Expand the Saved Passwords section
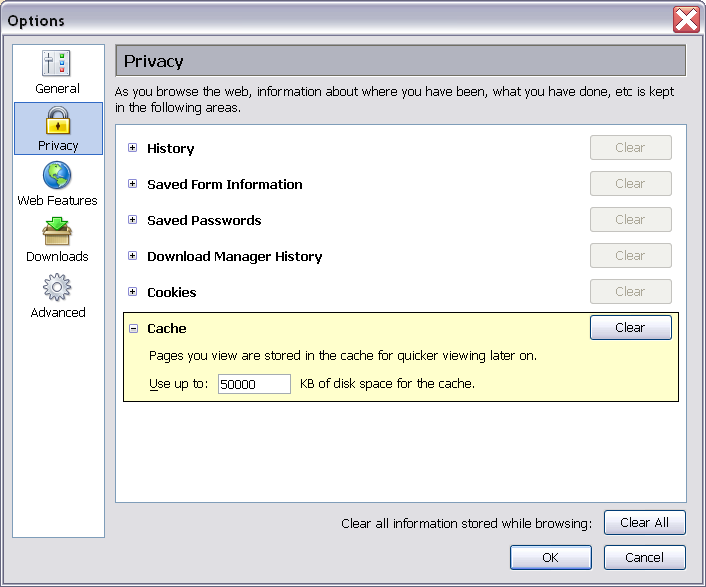This screenshot has height=587, width=706. pos(132,220)
